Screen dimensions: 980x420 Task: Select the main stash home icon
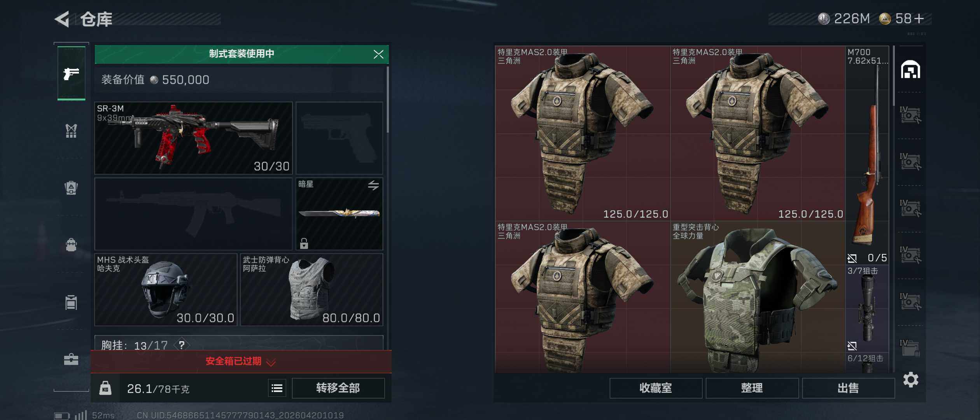click(910, 70)
